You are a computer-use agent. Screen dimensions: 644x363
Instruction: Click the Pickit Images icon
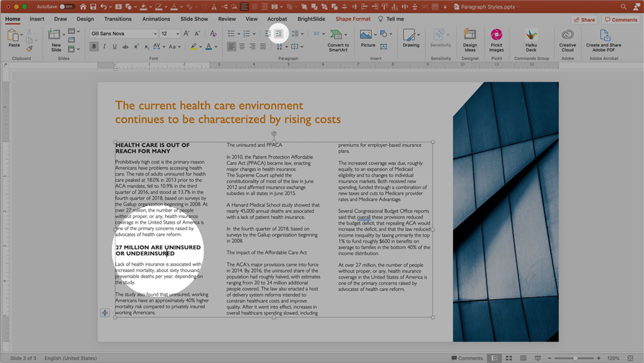pyautogui.click(x=496, y=39)
